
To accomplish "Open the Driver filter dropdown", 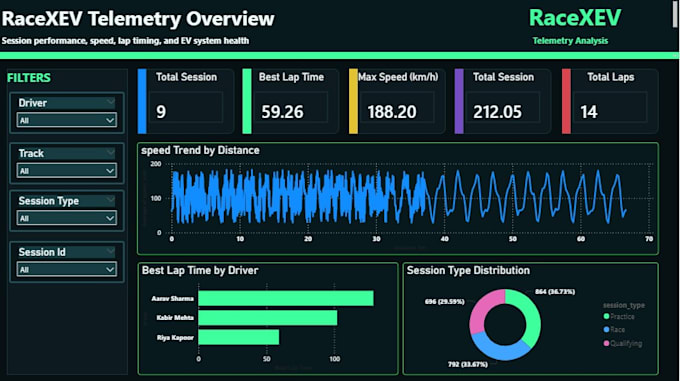I will (66, 120).
